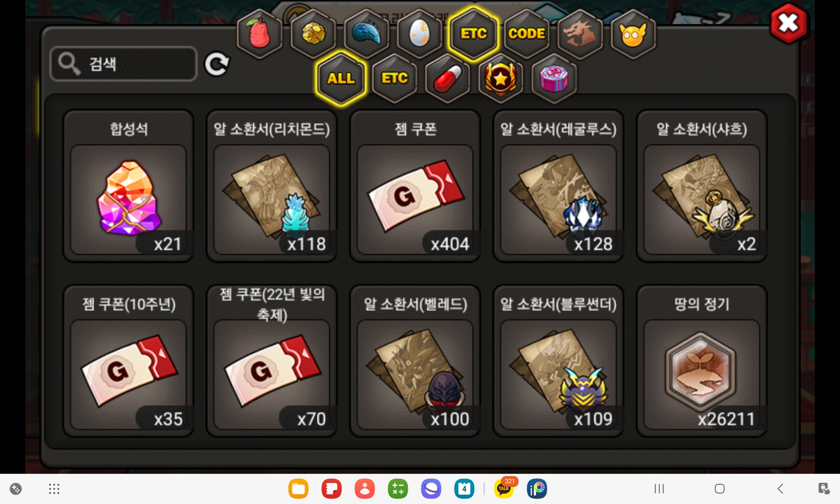Select the 젬 쿠폰 x404 item
Viewport: 840px width, 504px height.
pos(415,186)
